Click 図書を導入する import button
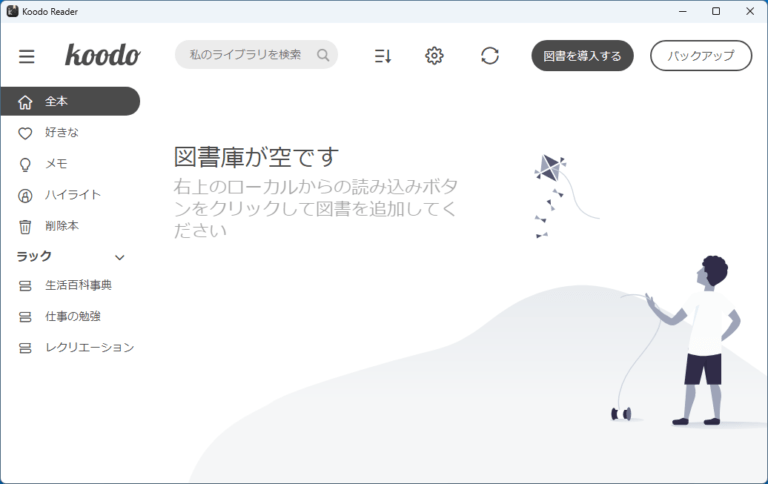768x484 pixels. point(582,56)
